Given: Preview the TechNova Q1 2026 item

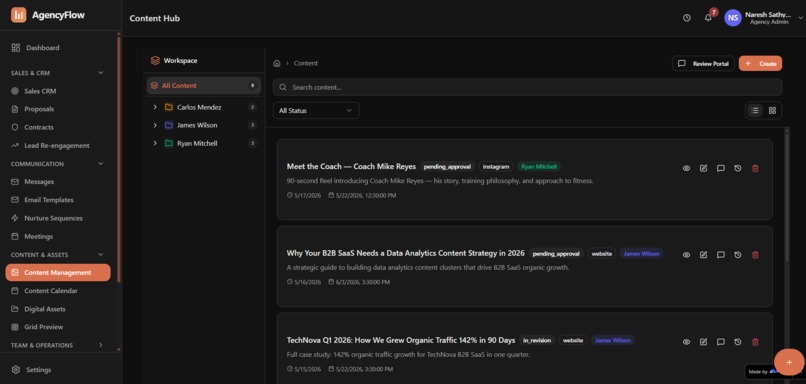Looking at the screenshot, I should (x=686, y=342).
